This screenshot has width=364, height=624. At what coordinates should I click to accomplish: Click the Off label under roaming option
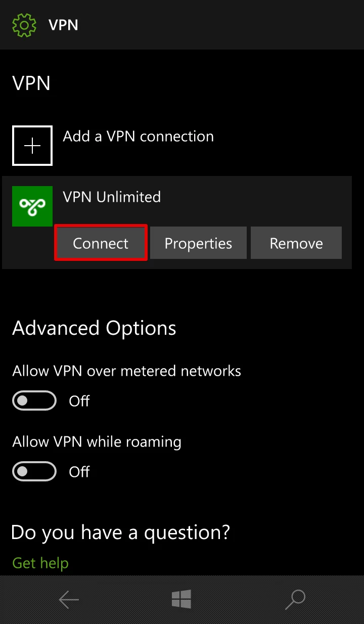pyautogui.click(x=79, y=472)
